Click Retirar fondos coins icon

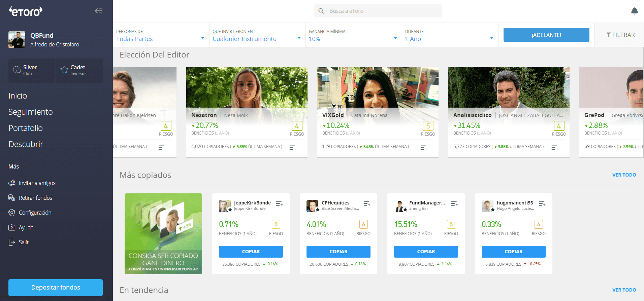click(x=12, y=198)
